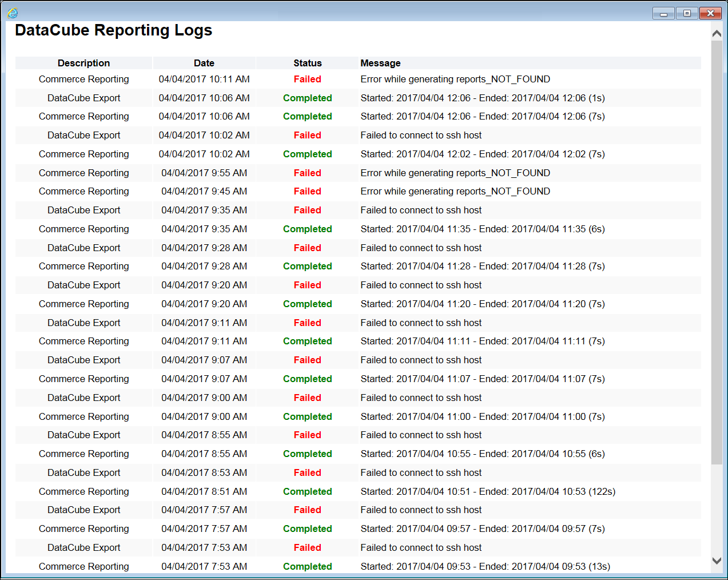Select Failed status for 10:11 AM entry
Image resolution: width=728 pixels, height=580 pixels.
coord(308,79)
